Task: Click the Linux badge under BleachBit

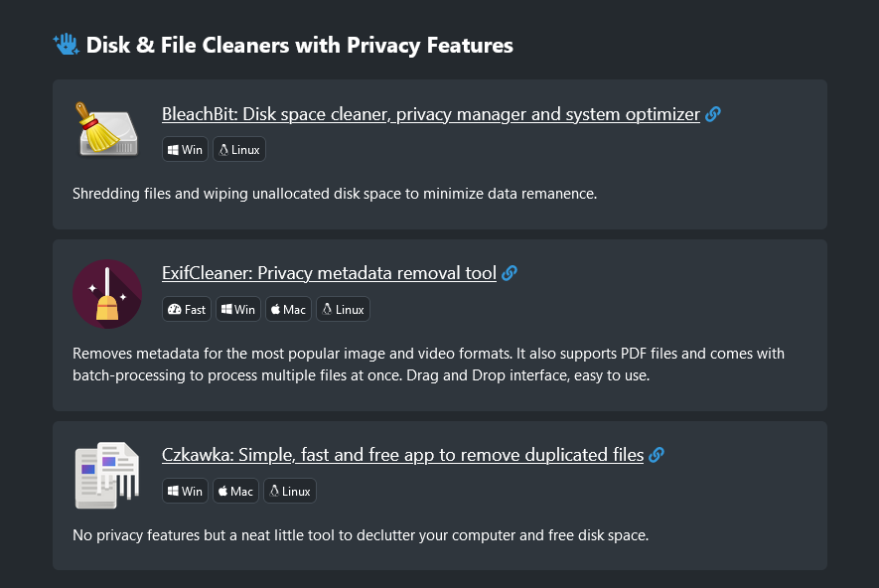Action: 239,150
